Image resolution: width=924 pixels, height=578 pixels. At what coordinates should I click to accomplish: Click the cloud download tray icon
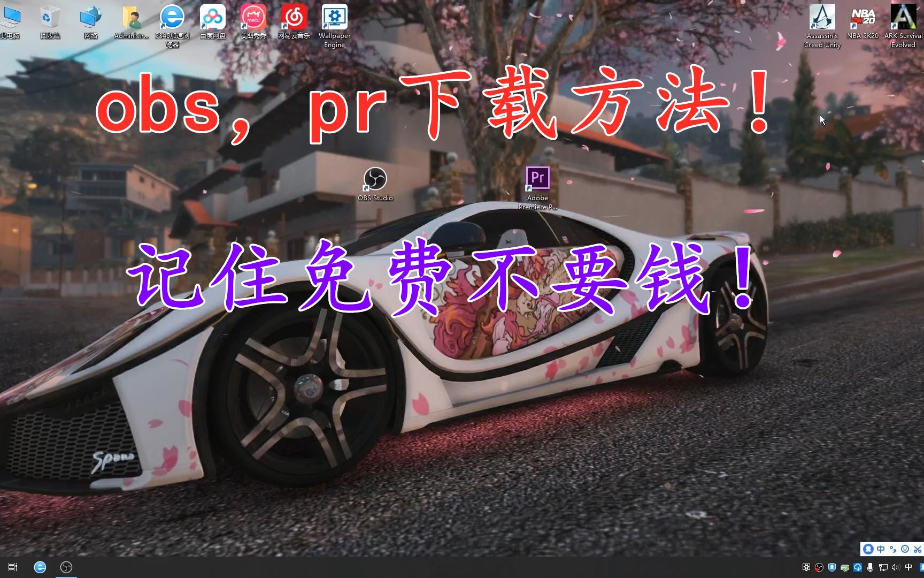coord(858,567)
